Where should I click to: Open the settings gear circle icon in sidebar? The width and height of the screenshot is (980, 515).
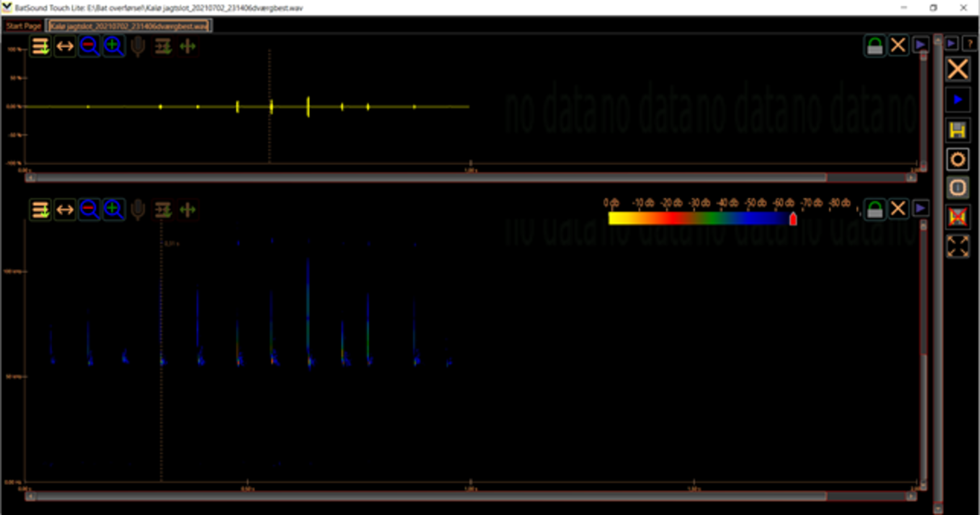[x=957, y=159]
